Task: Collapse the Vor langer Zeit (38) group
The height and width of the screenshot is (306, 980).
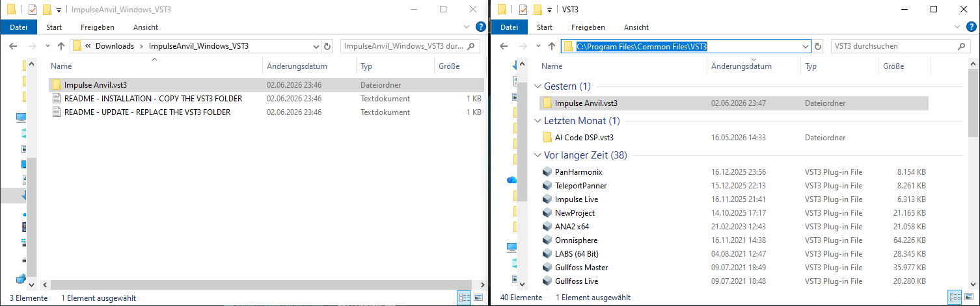Action: 538,155
